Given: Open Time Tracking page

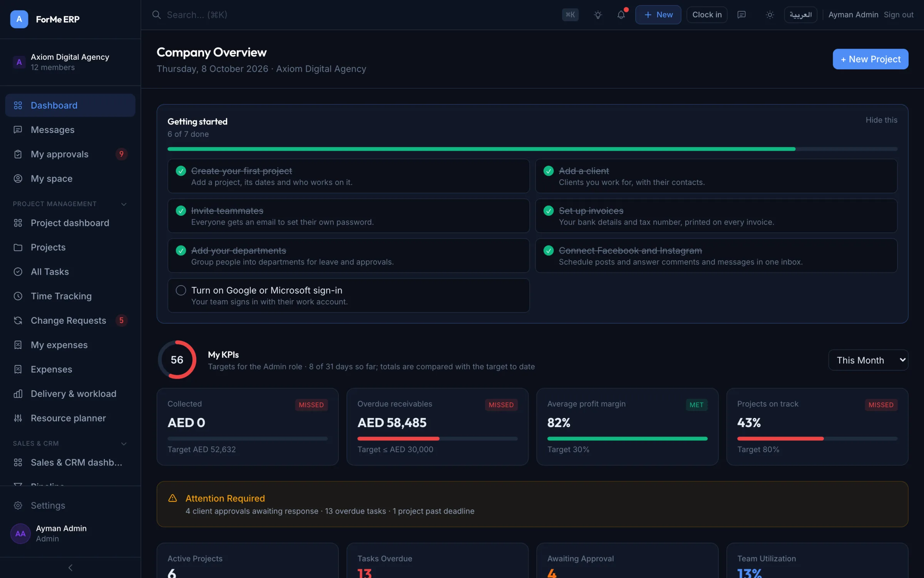Looking at the screenshot, I should point(70,296).
